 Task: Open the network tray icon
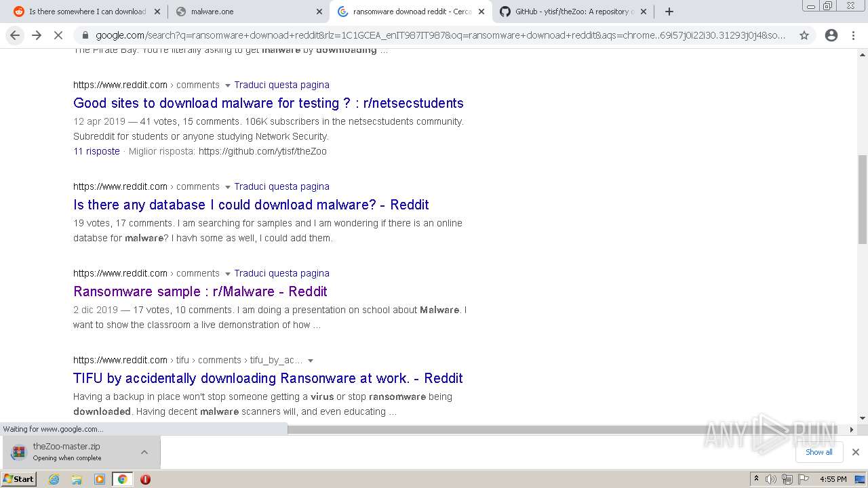pos(787,479)
